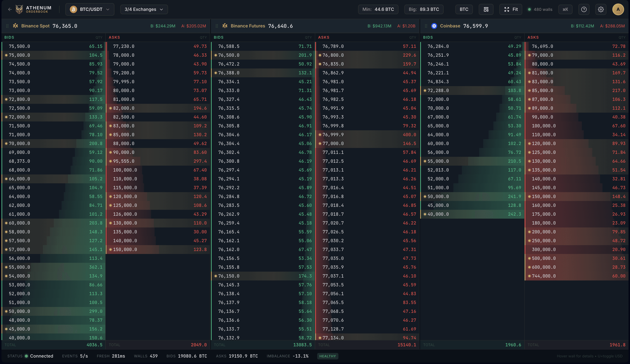The height and width of the screenshot is (364, 630).
Task: Click Coinbase price 76,599.9
Action: tap(475, 26)
